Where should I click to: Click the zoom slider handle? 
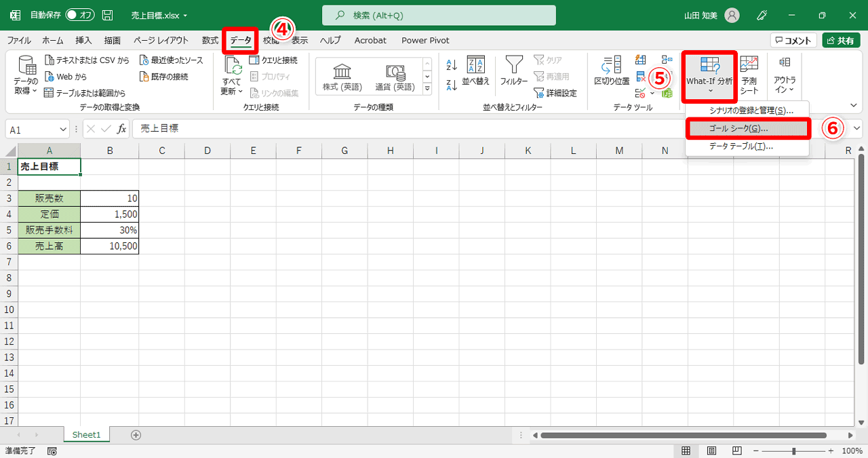point(793,451)
